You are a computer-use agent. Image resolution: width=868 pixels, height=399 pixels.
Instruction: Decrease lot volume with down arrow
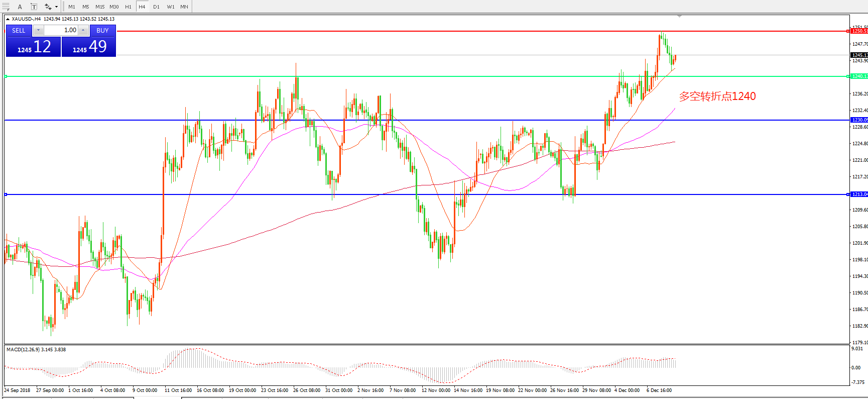click(x=38, y=31)
